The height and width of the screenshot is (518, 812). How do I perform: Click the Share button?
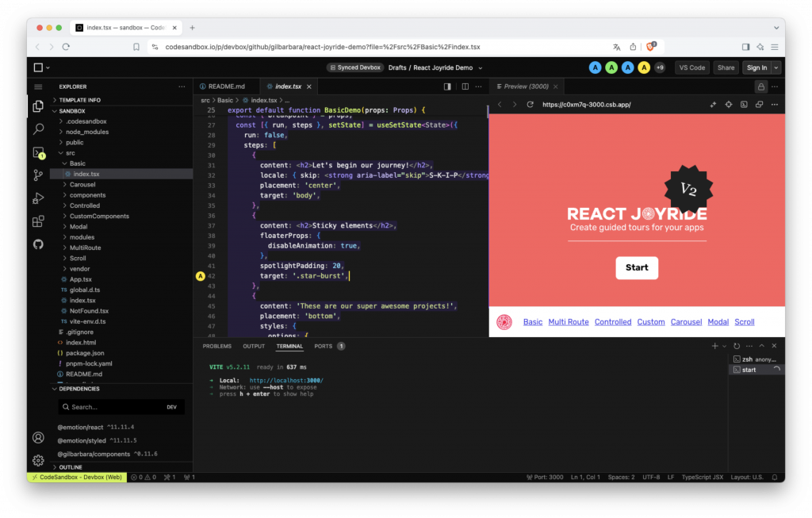(x=726, y=68)
